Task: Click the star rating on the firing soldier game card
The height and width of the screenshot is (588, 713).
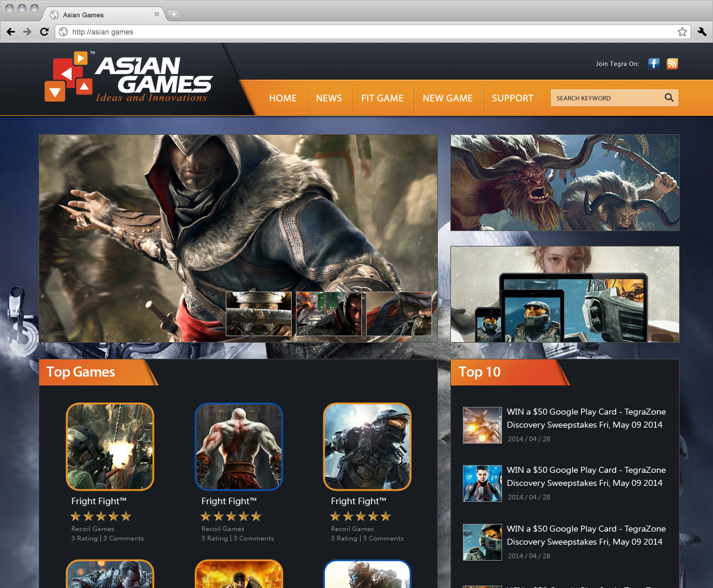Action: (100, 516)
